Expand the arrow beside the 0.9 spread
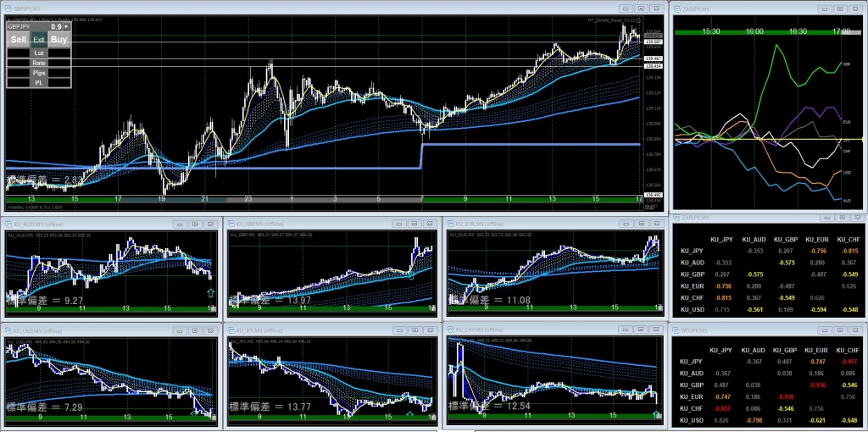This screenshot has width=868, height=432. (68, 26)
